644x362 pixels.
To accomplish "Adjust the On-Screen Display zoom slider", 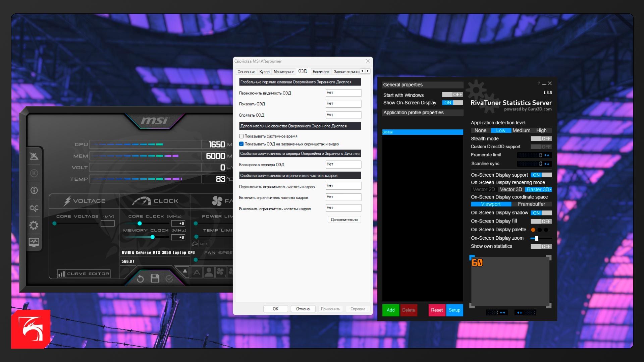I will coord(537,238).
